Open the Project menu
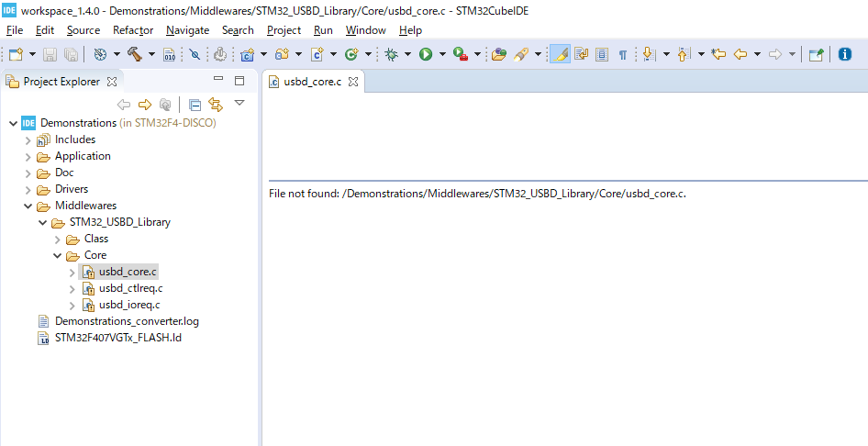Viewport: 868px width, 446px height. (x=284, y=30)
